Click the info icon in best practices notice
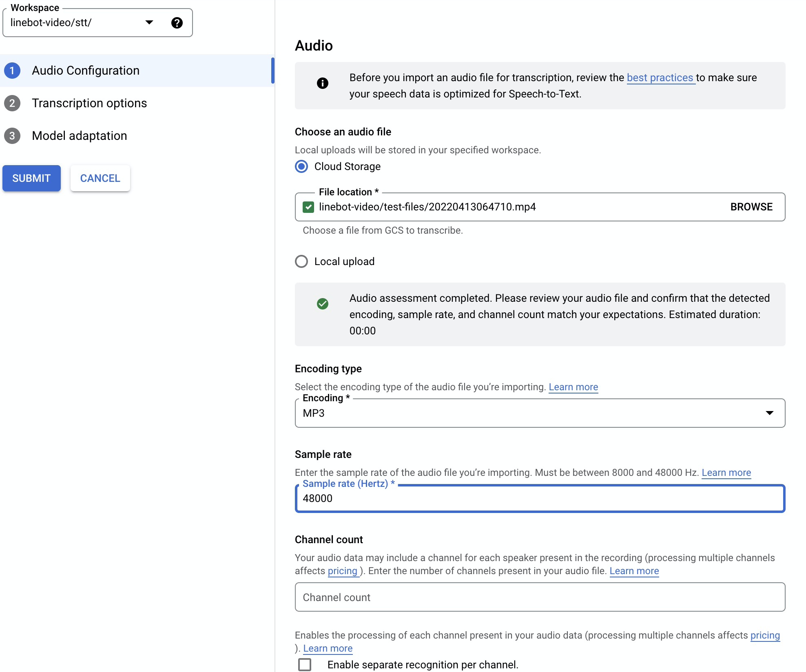Image resolution: width=806 pixels, height=672 pixels. 322,83
